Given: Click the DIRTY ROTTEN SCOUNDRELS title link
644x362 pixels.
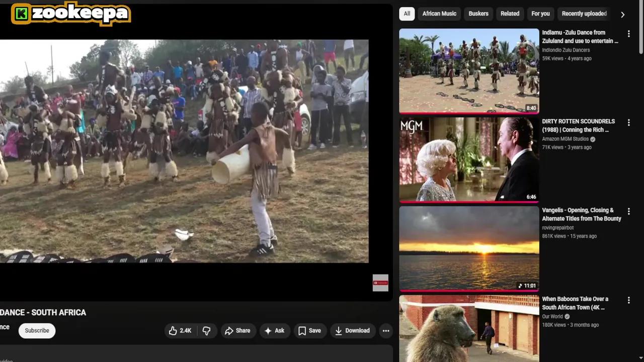Looking at the screenshot, I should coord(579,126).
